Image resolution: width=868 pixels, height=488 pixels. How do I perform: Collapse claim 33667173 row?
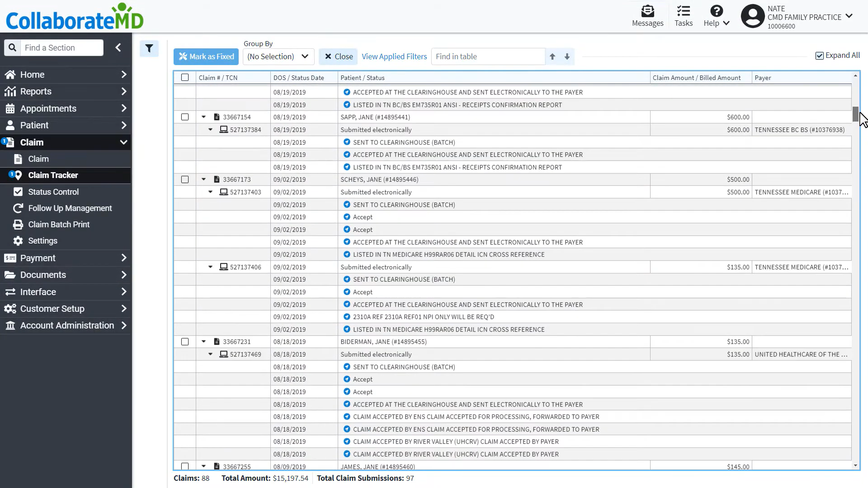[203, 179]
